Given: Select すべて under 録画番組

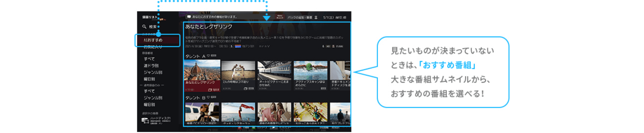Looking at the screenshot, I should pyautogui.click(x=149, y=59).
